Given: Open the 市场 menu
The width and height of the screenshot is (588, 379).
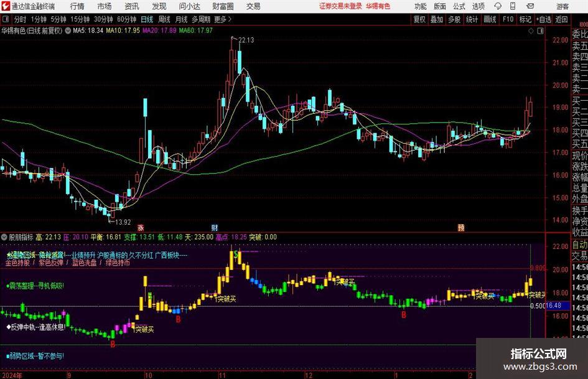Looking at the screenshot, I should pyautogui.click(x=105, y=6).
